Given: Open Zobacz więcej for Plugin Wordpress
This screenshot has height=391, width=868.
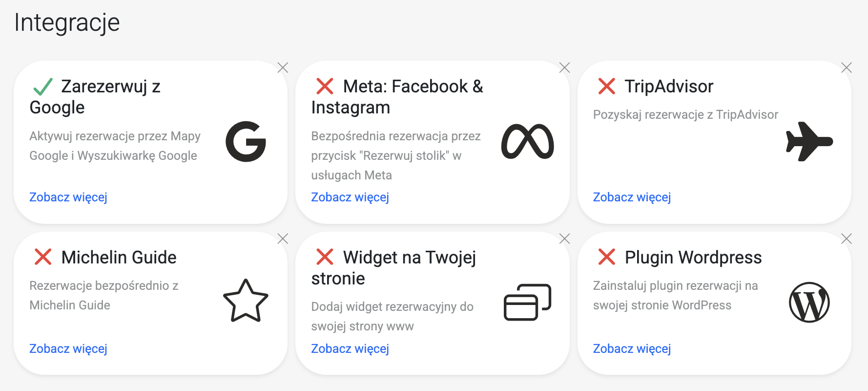Looking at the screenshot, I should pos(632,348).
